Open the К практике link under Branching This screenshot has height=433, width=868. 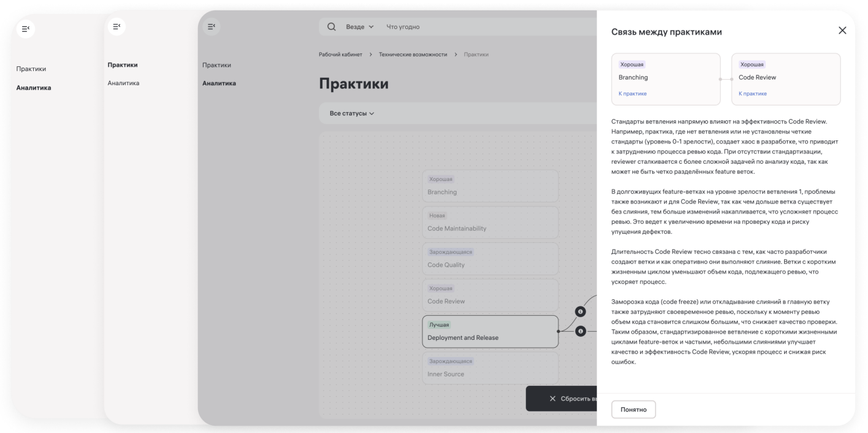point(633,93)
